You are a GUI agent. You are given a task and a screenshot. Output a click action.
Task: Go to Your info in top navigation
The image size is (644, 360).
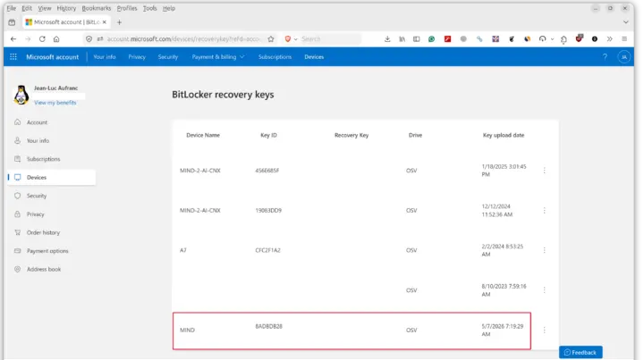point(105,57)
